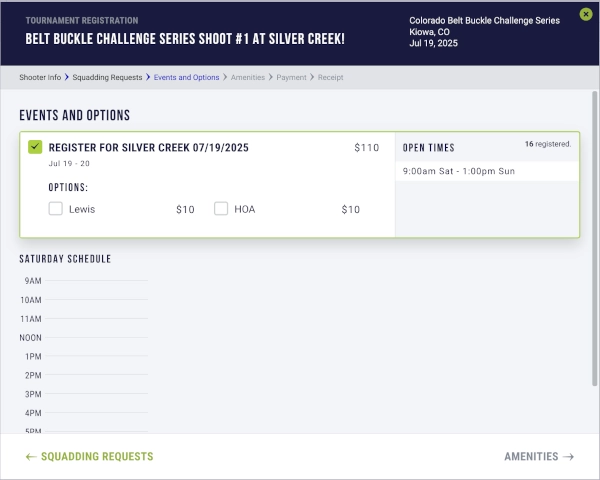The width and height of the screenshot is (600, 480).
Task: Go back to Squadding Requests
Action: [x=96, y=457]
